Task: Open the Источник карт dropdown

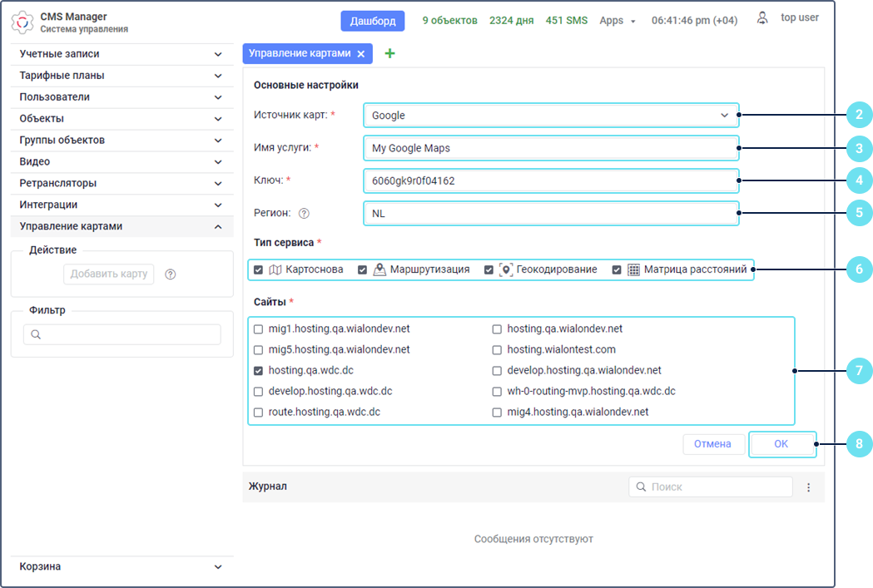Action: coord(550,116)
